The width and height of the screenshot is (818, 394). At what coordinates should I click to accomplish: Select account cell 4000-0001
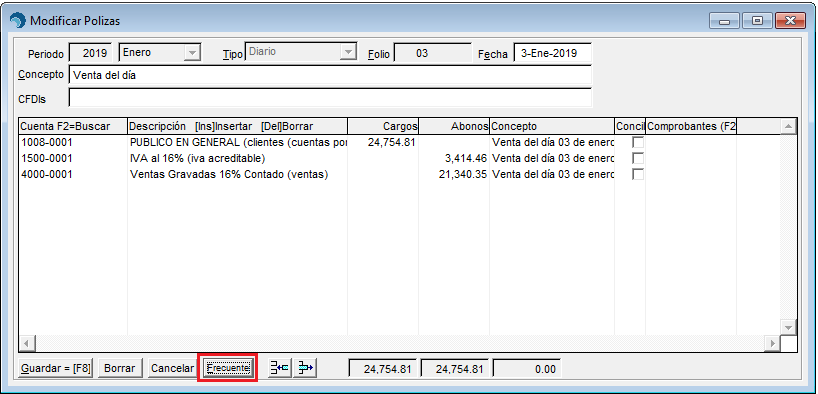73,174
